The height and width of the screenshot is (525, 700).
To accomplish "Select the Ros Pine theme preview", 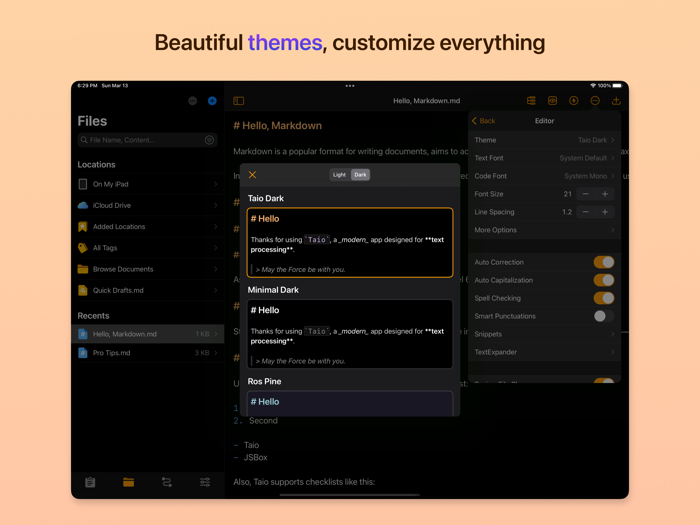I will click(350, 404).
